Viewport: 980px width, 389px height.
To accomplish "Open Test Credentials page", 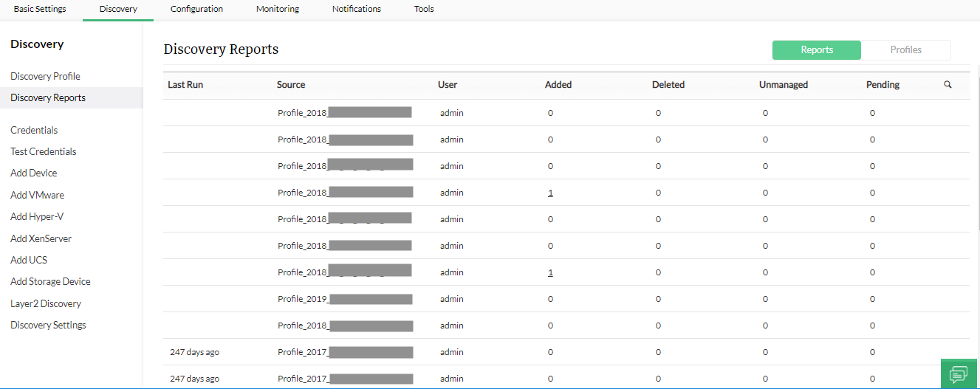I will tap(43, 151).
